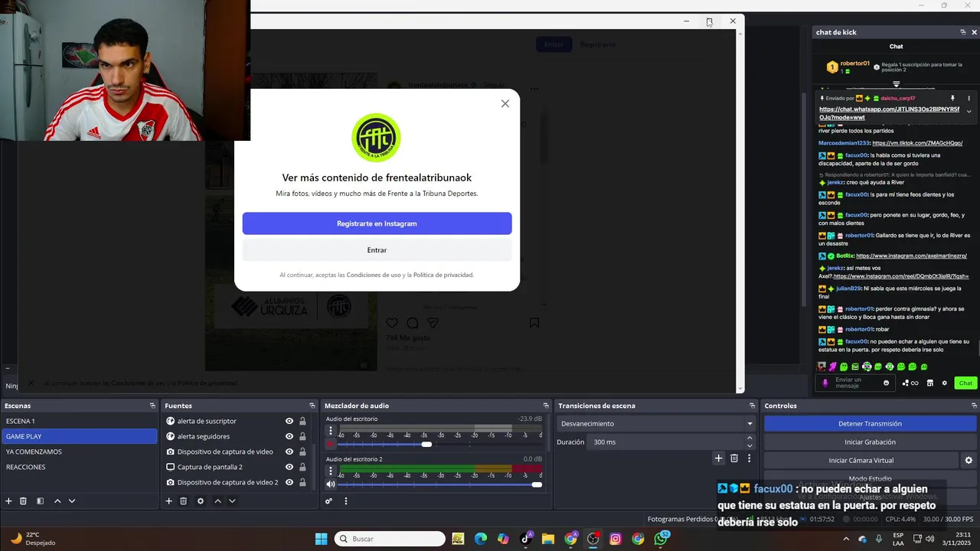The image size is (980, 551).
Task: Like the Instagram post heart icon
Action: click(392, 323)
